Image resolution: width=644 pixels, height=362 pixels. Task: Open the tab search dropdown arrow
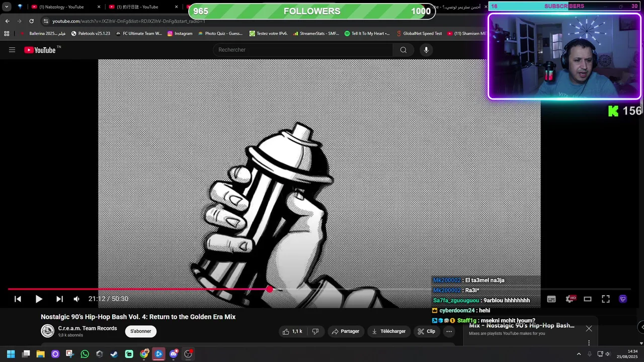7,7
